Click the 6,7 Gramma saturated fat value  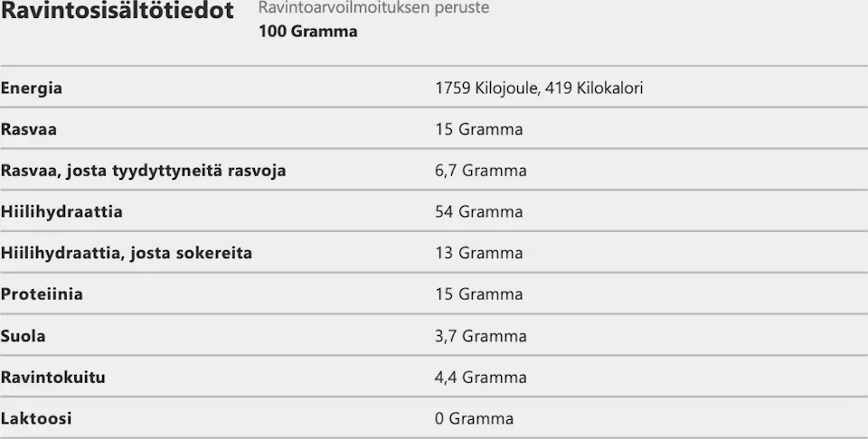pyautogui.click(x=480, y=171)
